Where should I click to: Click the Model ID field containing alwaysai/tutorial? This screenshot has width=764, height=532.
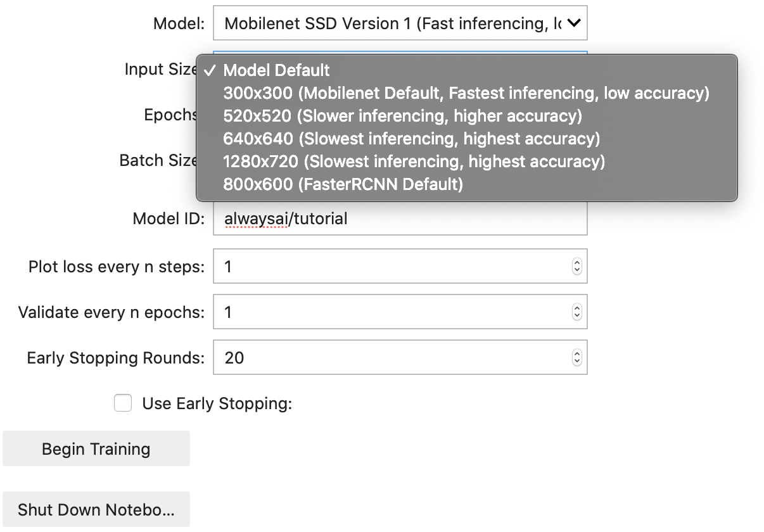(x=400, y=219)
